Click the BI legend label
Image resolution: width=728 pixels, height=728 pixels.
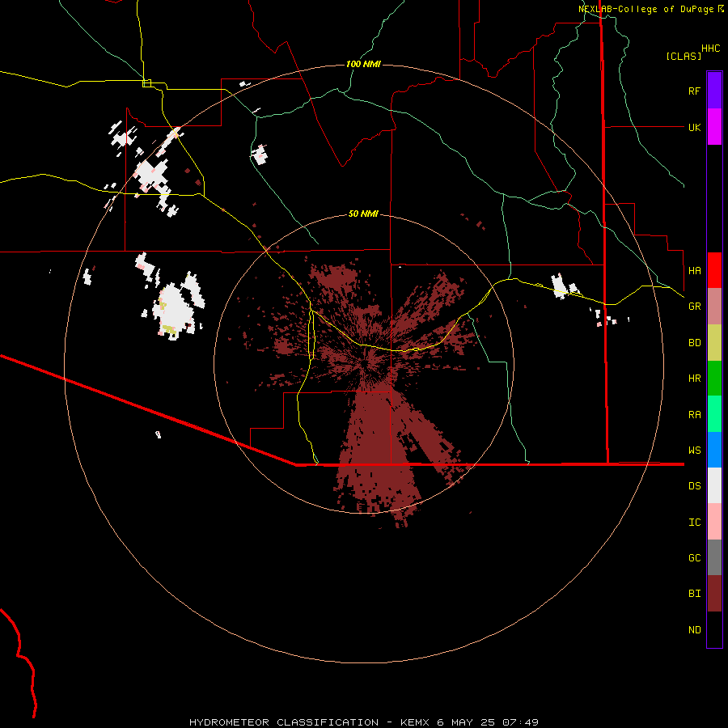click(x=694, y=594)
